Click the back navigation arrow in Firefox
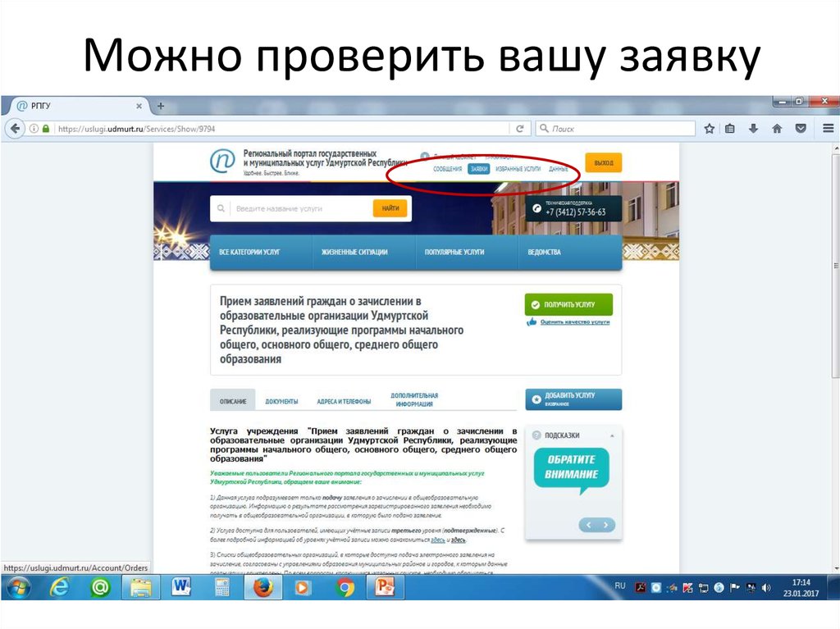 coord(15,128)
